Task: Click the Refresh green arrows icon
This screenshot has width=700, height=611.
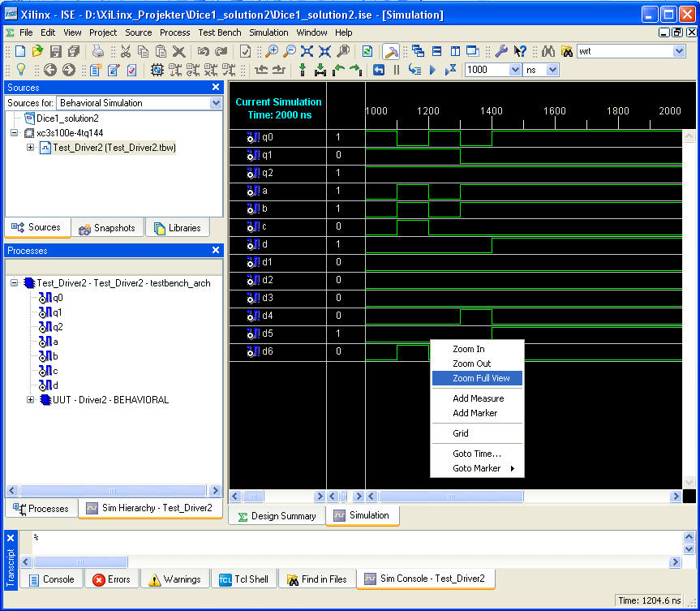Action: [367, 51]
